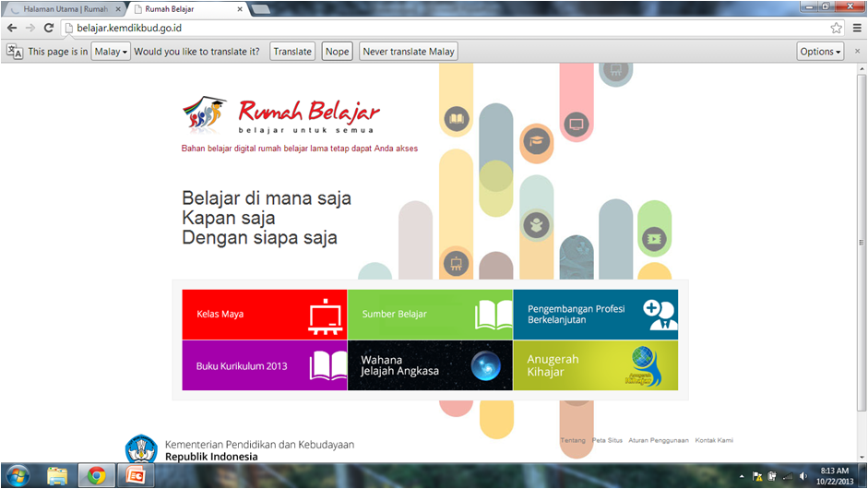Open the Chrome menu icon

pos(857,28)
